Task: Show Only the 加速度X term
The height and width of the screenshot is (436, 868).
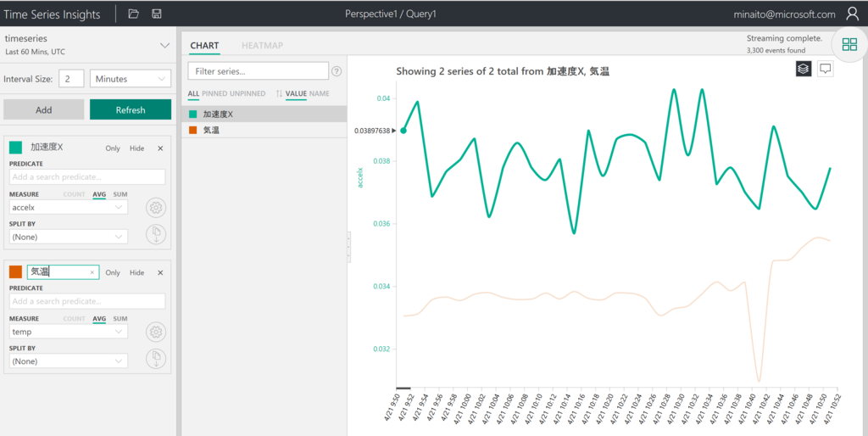Action: point(113,148)
